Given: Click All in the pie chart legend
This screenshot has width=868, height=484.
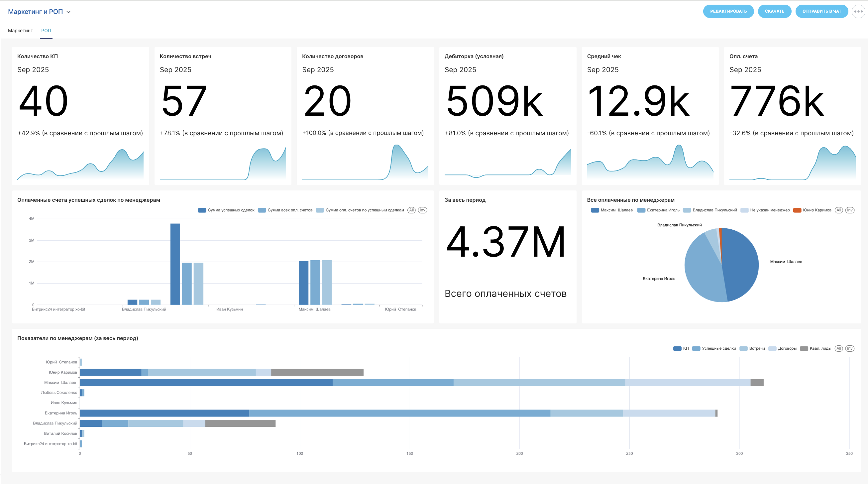Looking at the screenshot, I should click(x=839, y=210).
